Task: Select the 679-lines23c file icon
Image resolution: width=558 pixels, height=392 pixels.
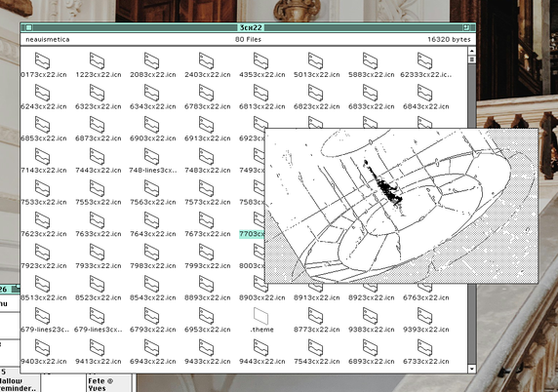Action: (x=42, y=316)
